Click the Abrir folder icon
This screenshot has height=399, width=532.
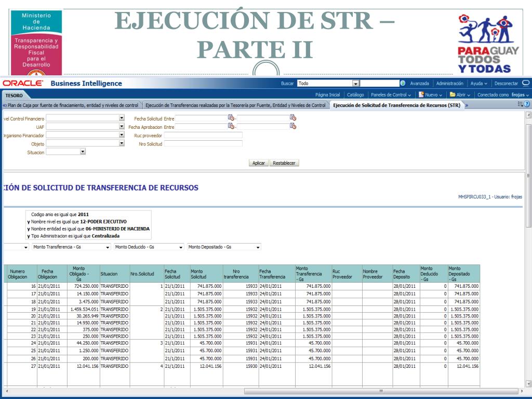tap(453, 95)
